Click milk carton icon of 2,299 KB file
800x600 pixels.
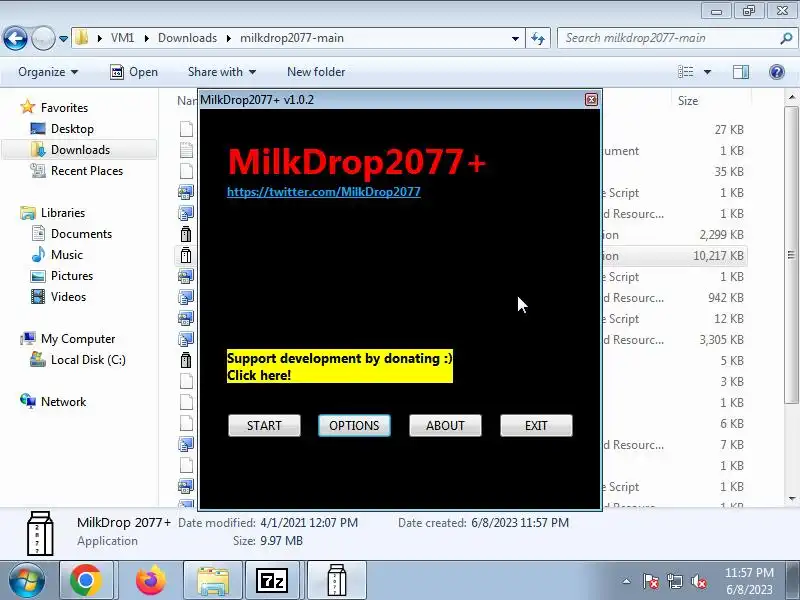pyautogui.click(x=186, y=234)
